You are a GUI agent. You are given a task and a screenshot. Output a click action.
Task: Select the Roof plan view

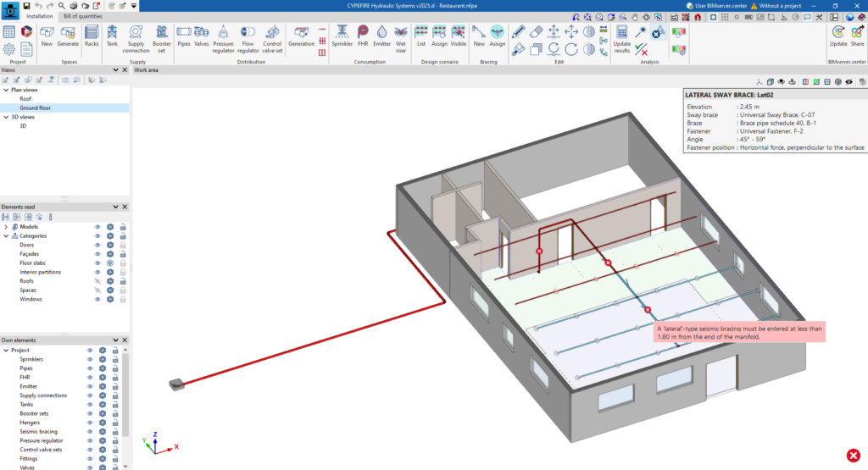pos(25,99)
